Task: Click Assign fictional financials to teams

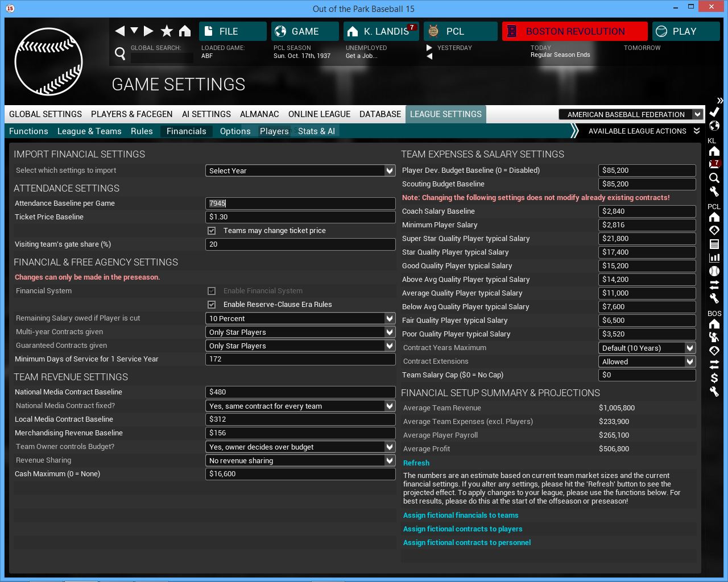Action: click(x=461, y=516)
